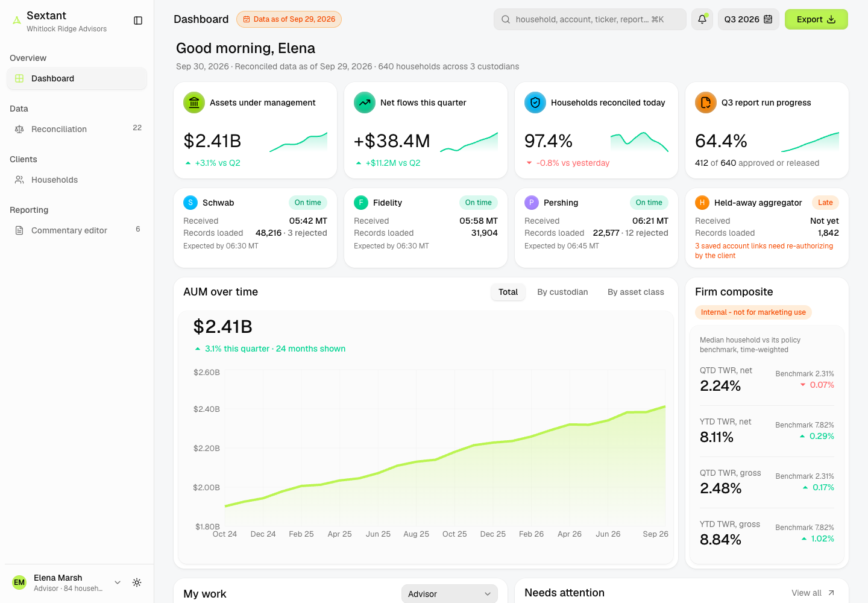This screenshot has width=868, height=603.
Task: Switch chart to By custodian tab
Action: click(x=562, y=292)
